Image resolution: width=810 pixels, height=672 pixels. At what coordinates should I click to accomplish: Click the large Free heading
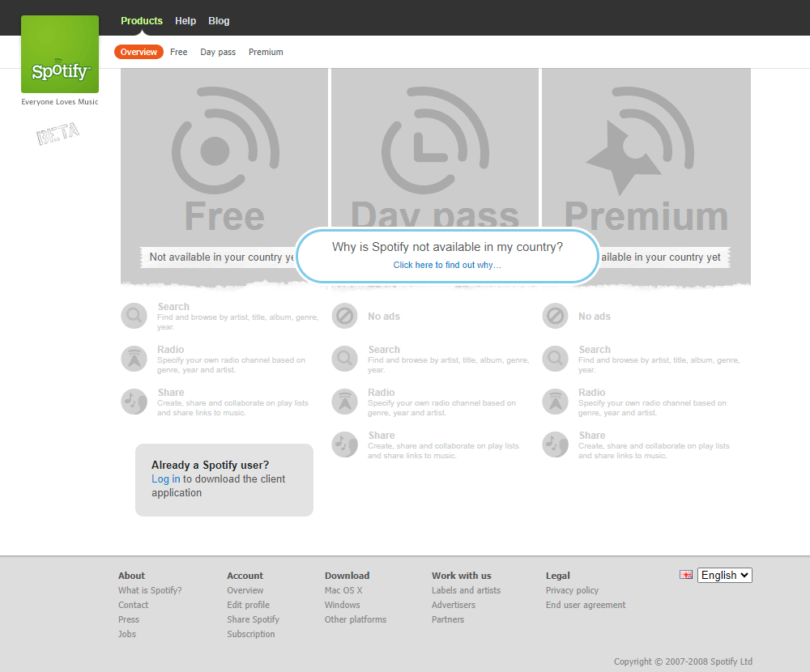point(224,217)
